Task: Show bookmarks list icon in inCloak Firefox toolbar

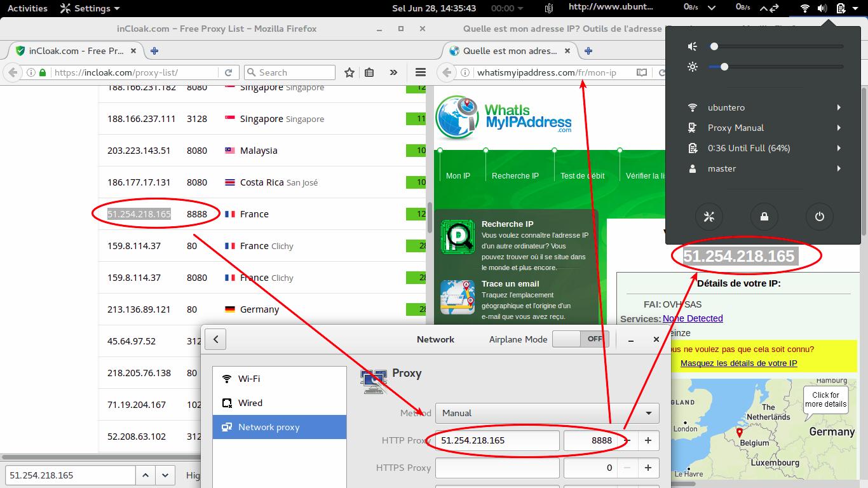Action: pos(369,72)
